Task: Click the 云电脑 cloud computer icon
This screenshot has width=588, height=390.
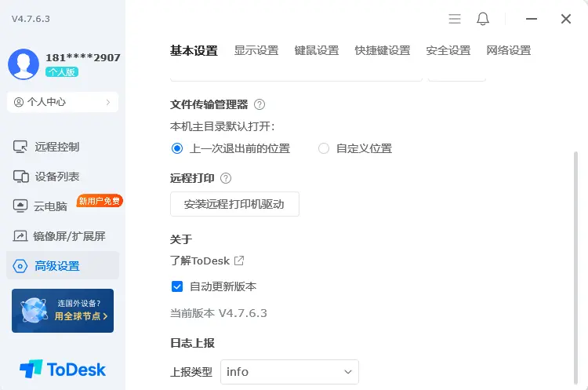Action: [x=20, y=206]
